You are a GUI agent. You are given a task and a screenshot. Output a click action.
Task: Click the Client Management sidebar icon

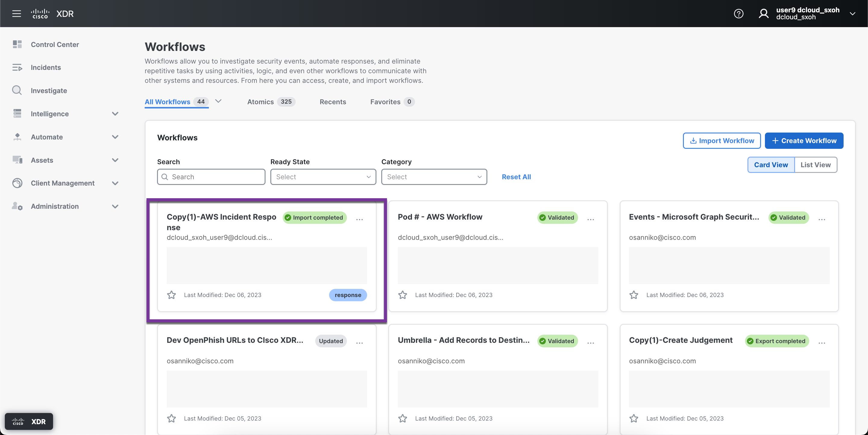(x=17, y=183)
